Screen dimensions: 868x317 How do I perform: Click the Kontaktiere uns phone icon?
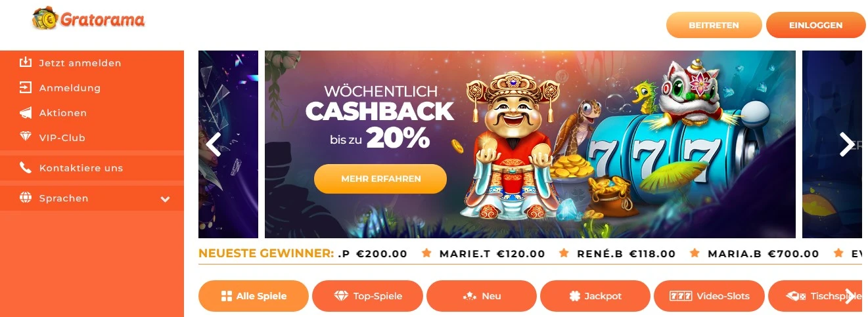(26, 168)
